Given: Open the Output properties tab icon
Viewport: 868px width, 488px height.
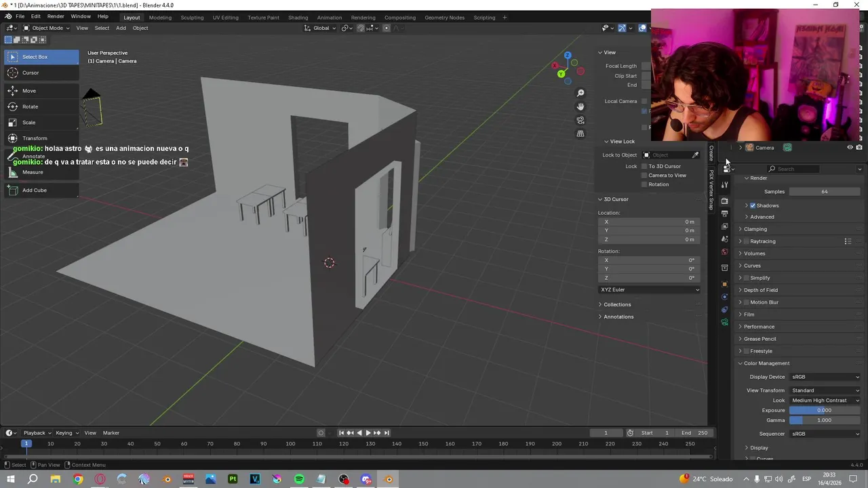Looking at the screenshot, I should pos(725,213).
